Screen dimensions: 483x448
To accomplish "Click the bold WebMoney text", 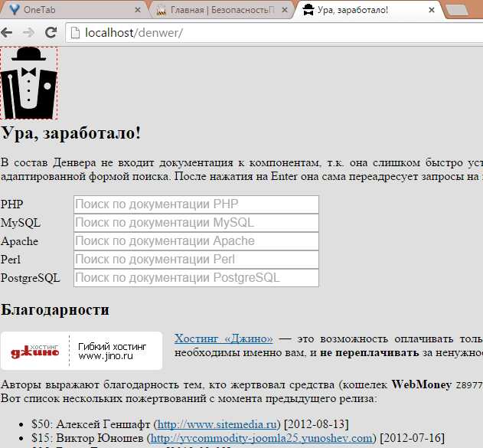I will (x=422, y=384).
